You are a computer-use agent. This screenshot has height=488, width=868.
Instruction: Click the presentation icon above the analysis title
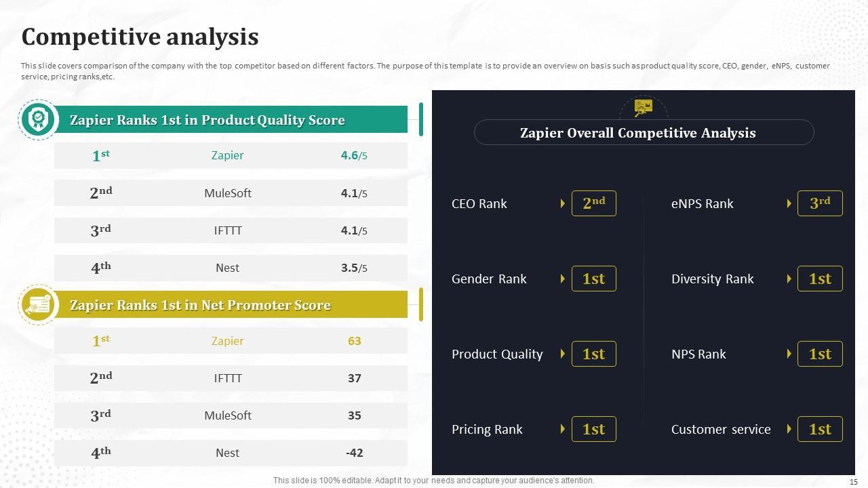point(643,108)
